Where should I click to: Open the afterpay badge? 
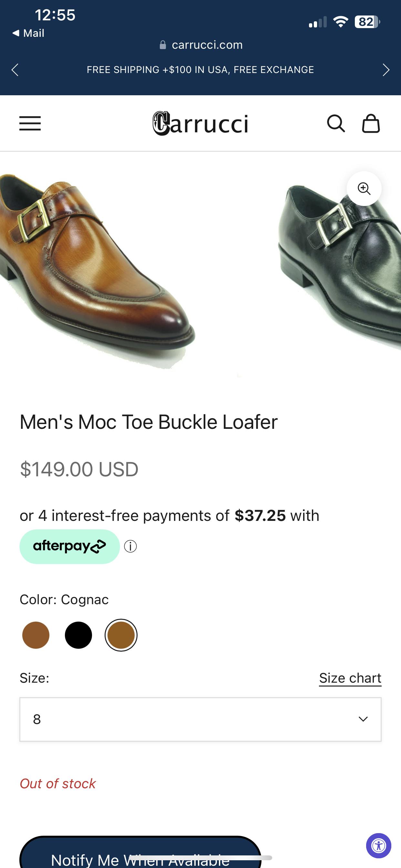(x=69, y=546)
